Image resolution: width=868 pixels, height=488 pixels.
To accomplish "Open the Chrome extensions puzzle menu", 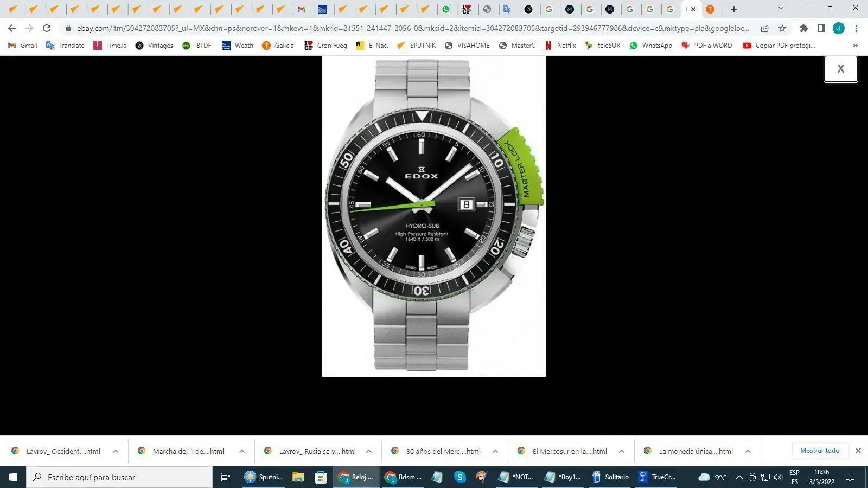I will click(x=804, y=28).
